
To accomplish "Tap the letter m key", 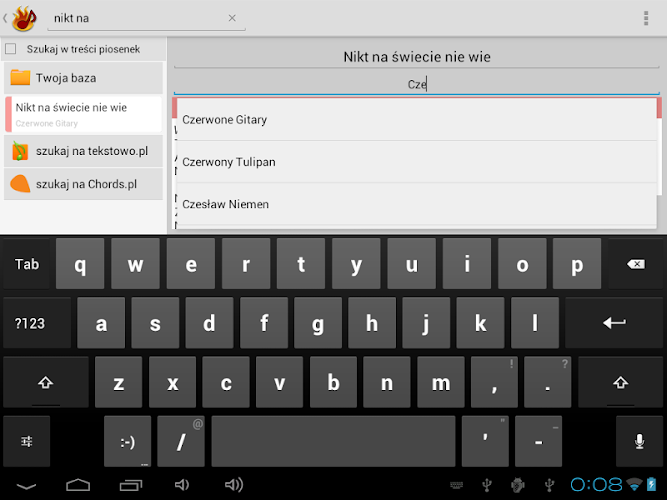I will pyautogui.click(x=441, y=383).
